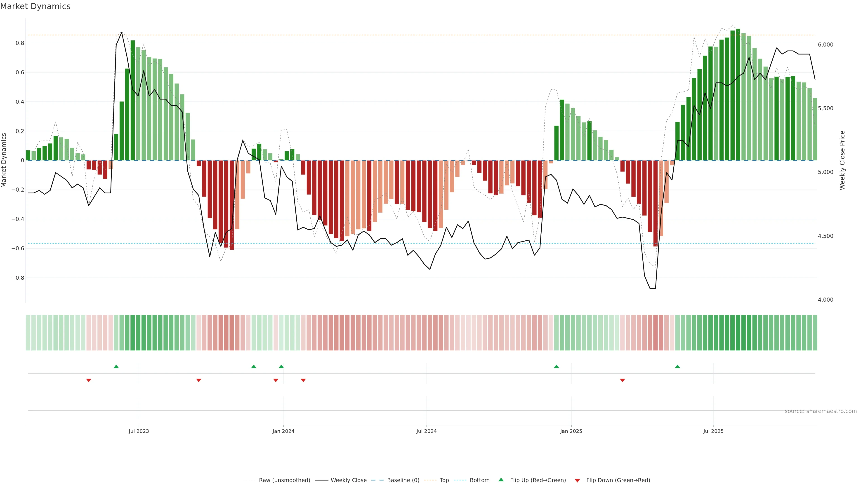Click the Jan 2025 x-axis label
The image size is (868, 488).
pyautogui.click(x=571, y=431)
